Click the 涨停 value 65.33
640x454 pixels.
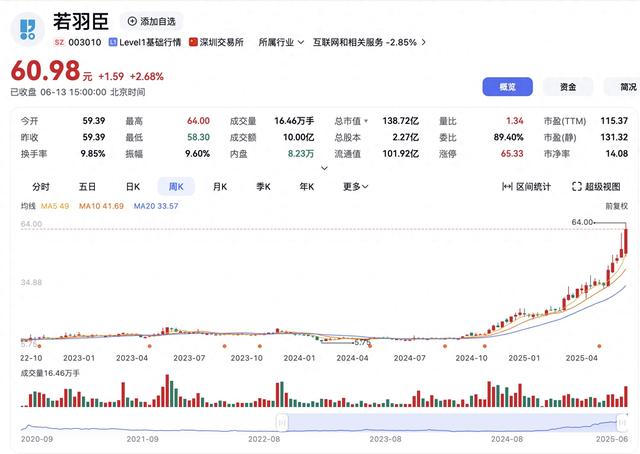(x=512, y=154)
